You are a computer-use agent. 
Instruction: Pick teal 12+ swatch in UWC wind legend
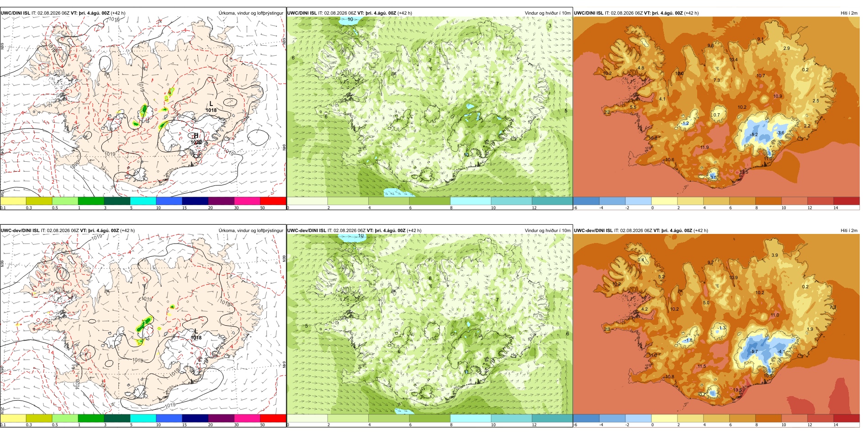tap(552, 201)
